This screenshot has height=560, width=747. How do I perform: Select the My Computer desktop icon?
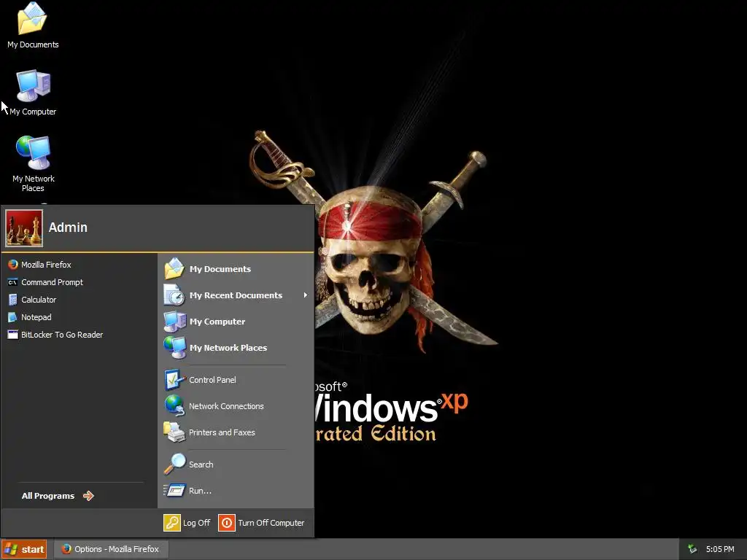point(32,93)
